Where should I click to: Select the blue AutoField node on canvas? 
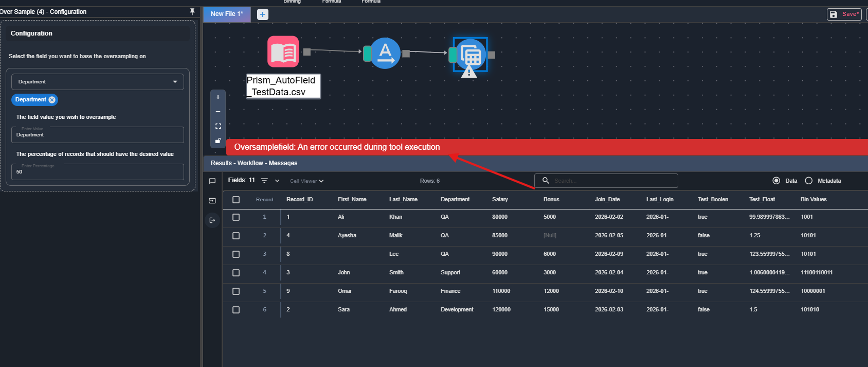tap(385, 53)
